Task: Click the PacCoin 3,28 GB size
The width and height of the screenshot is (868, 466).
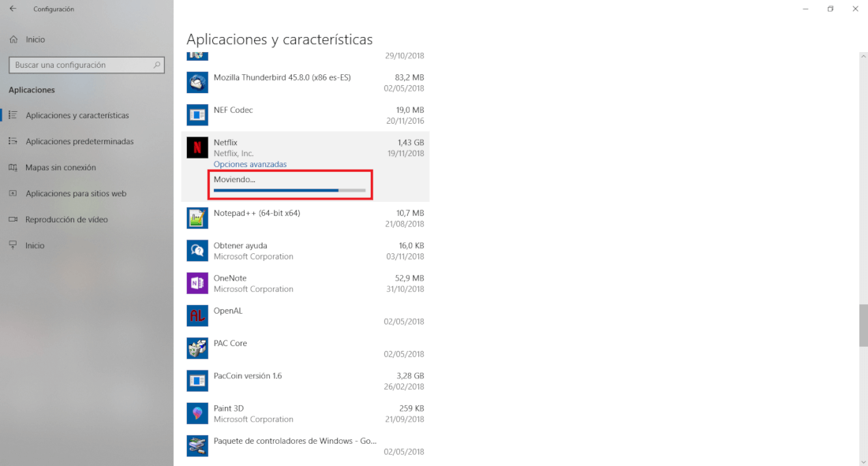Action: coord(410,376)
